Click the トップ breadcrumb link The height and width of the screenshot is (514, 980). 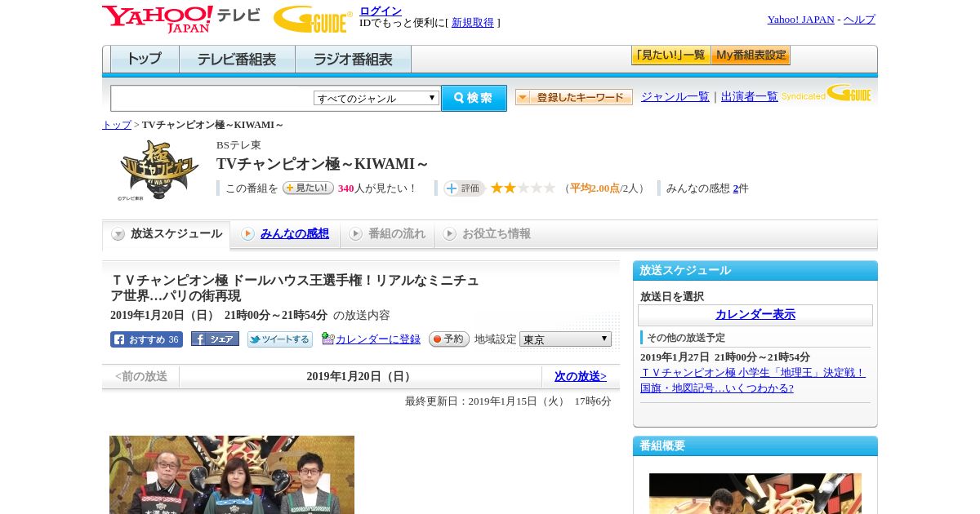[117, 125]
